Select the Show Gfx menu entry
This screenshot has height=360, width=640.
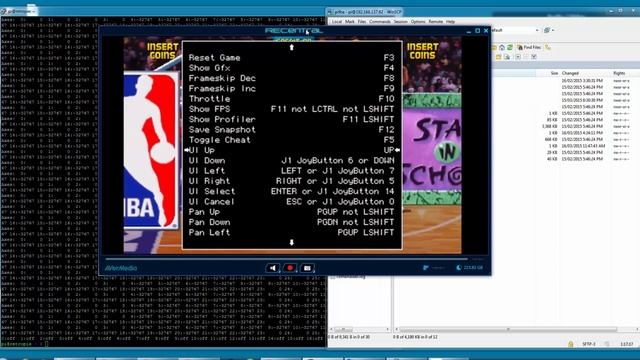291,68
